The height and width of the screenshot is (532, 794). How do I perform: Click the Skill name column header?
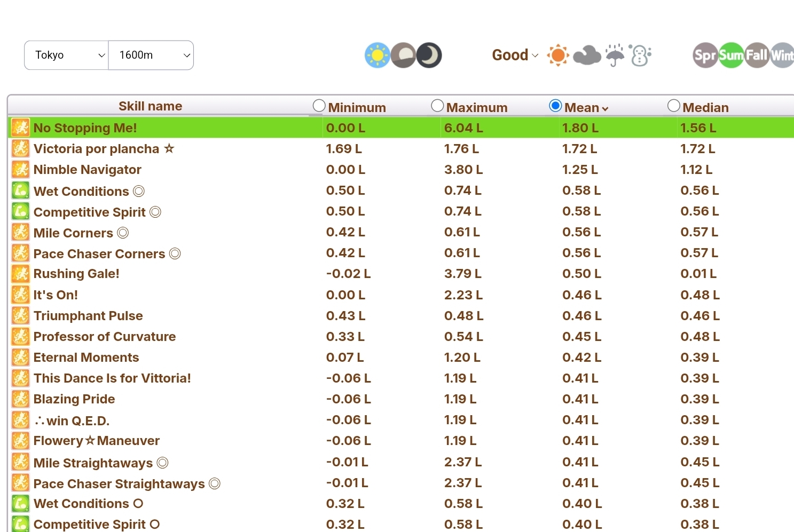pos(150,106)
